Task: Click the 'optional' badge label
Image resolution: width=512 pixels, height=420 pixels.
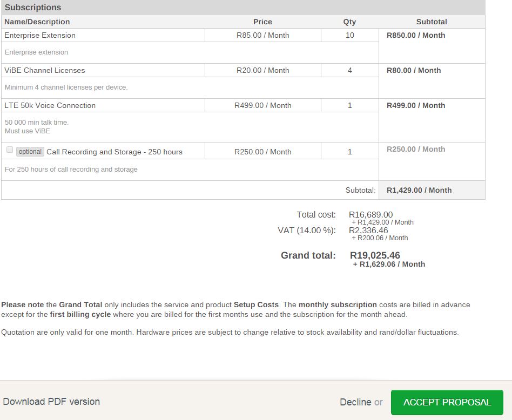Action: point(30,152)
